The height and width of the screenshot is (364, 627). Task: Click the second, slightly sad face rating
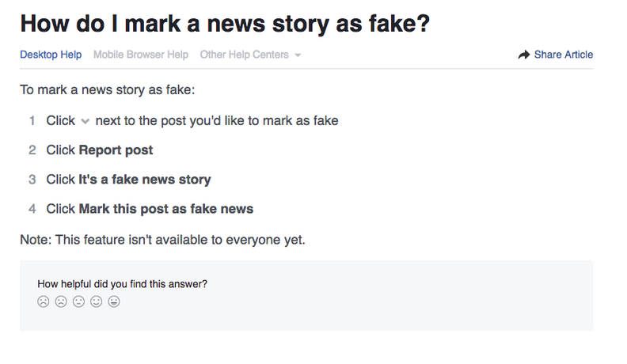(x=61, y=301)
